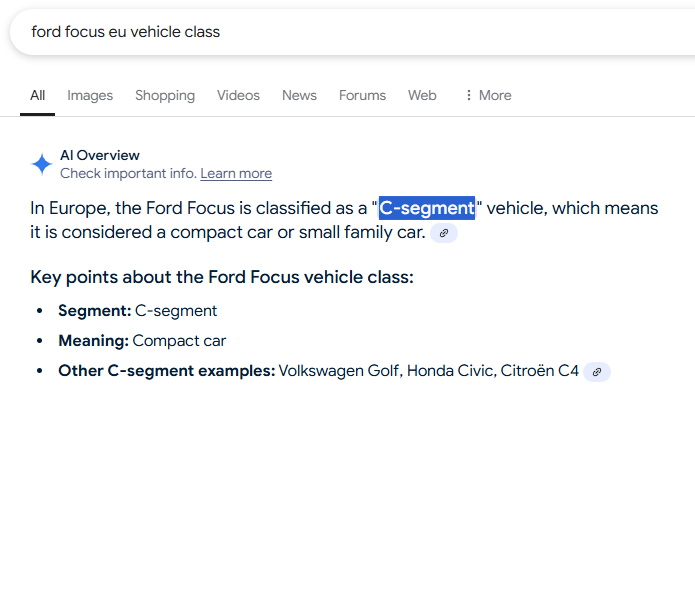Screen dimensions: 695x608
Task: Go to the Videos tab
Action: [238, 95]
